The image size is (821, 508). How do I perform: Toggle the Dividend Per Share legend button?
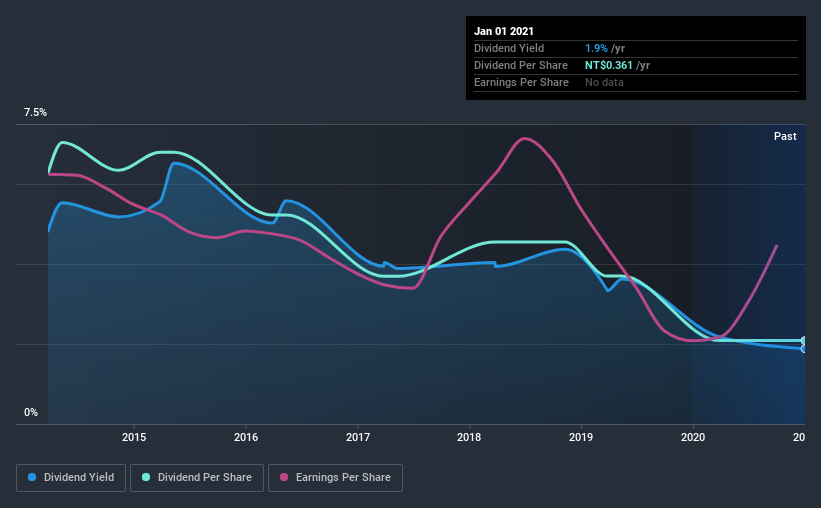[x=197, y=478]
